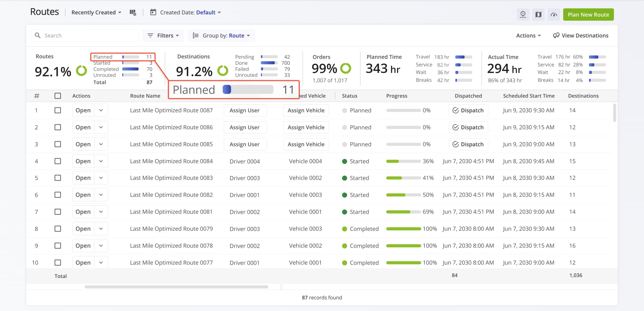The image size is (644, 311).
Task: Click the search magnifier icon
Action: (38, 35)
